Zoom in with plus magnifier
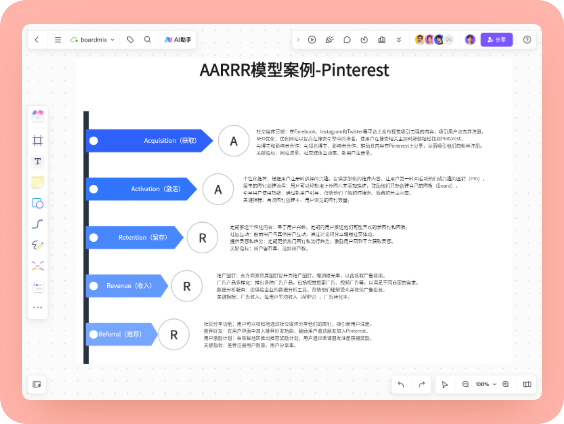564x424 pixels. pos(505,384)
